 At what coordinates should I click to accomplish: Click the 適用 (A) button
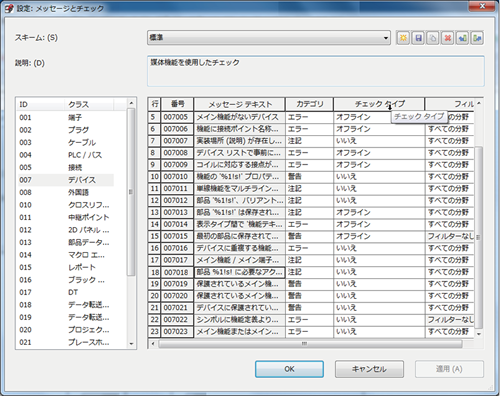click(449, 369)
